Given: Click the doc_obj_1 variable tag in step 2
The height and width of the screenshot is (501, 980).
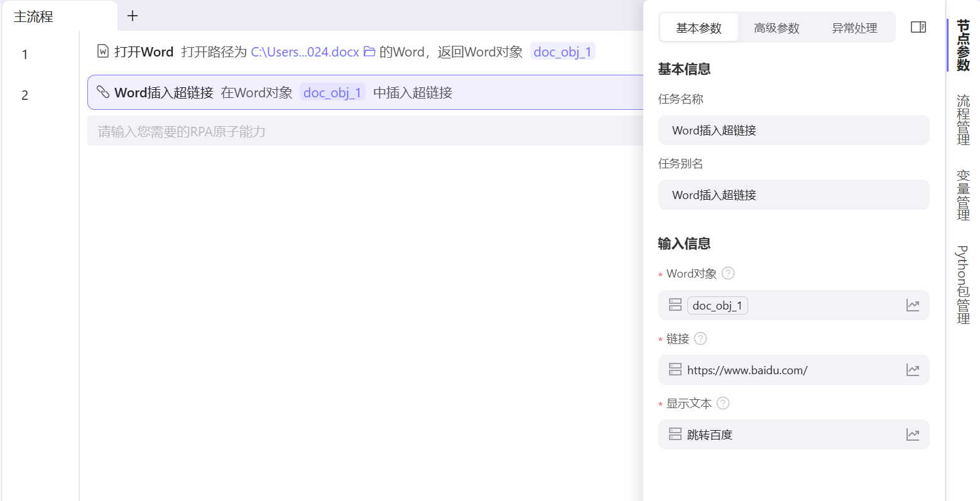Looking at the screenshot, I should click(332, 92).
